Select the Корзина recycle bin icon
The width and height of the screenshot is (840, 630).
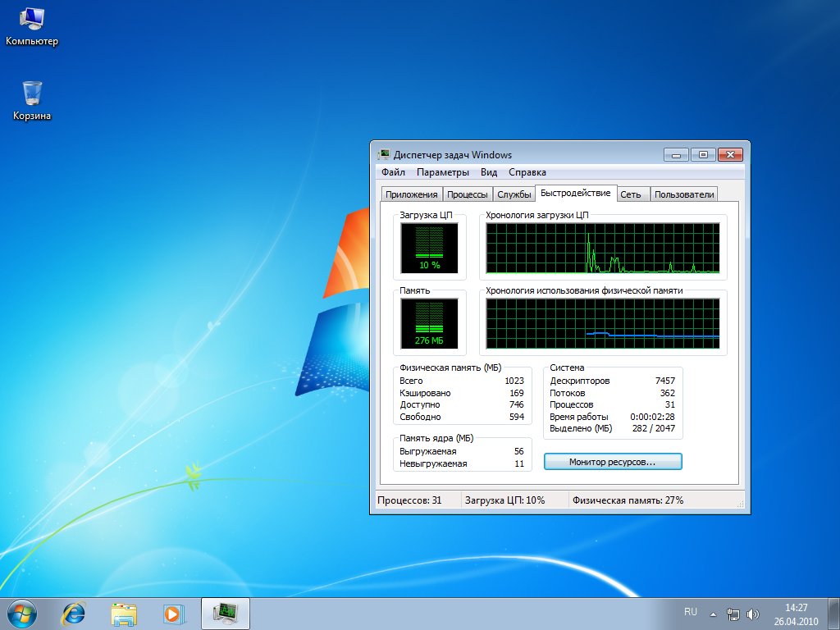click(32, 98)
